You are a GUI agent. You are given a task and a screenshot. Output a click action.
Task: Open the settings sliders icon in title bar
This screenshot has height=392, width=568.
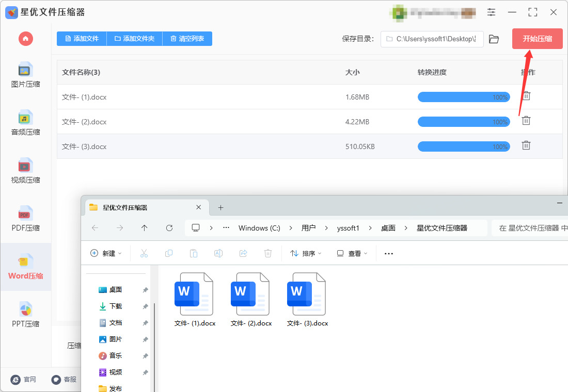(x=491, y=12)
